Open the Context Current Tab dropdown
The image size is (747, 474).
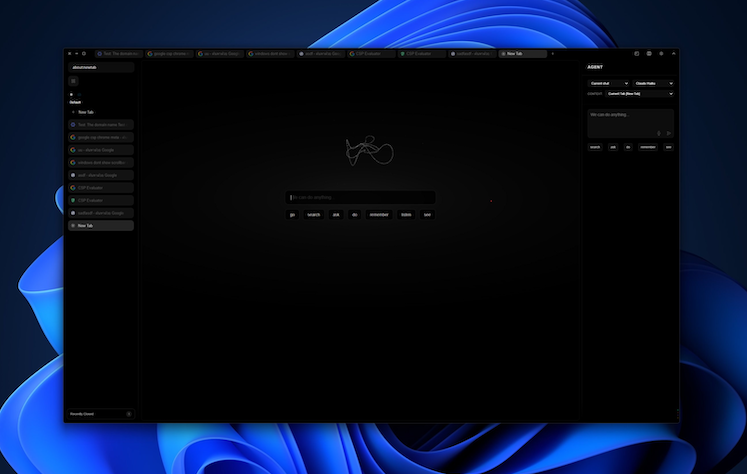click(x=640, y=94)
